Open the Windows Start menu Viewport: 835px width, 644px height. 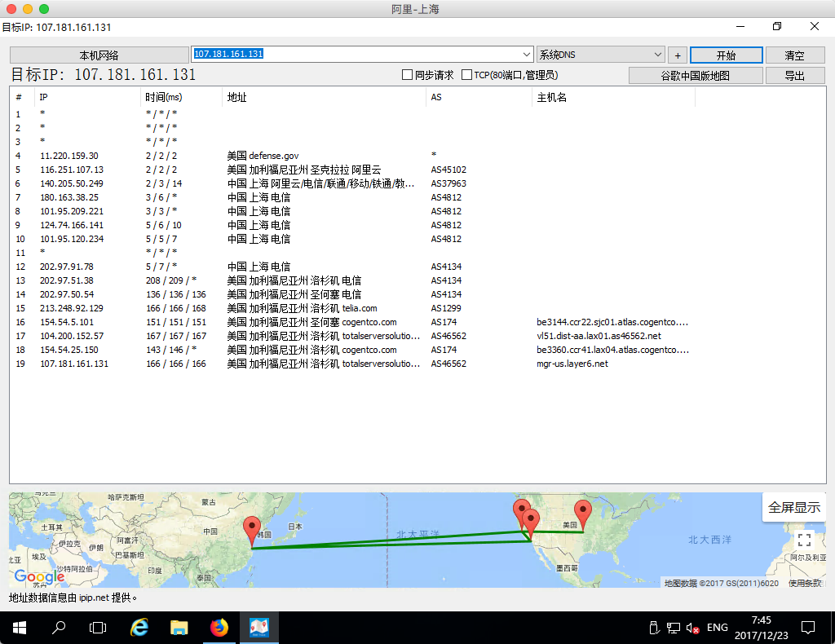click(20, 628)
